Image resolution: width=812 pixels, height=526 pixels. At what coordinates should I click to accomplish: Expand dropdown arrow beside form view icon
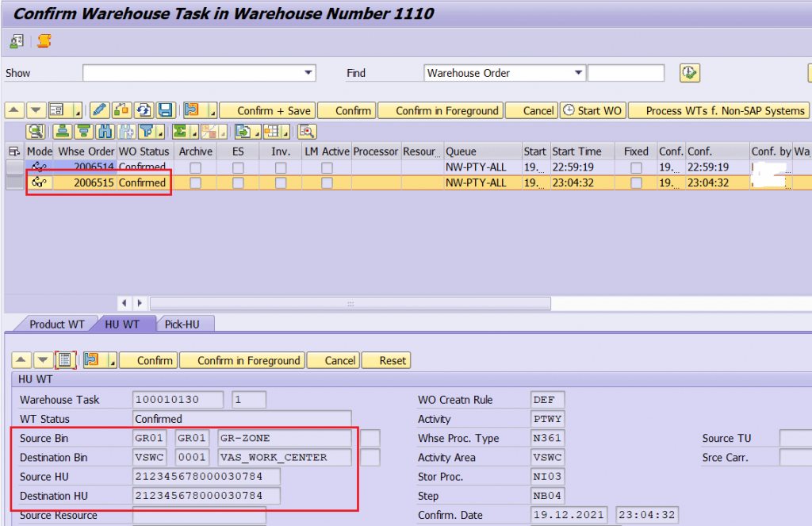click(x=77, y=111)
